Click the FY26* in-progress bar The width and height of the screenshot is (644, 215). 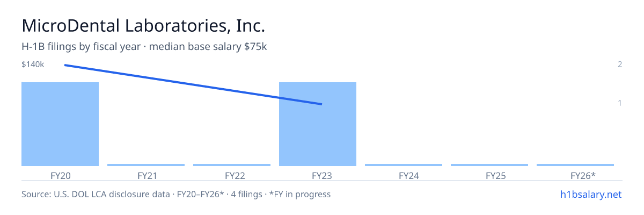(575, 165)
